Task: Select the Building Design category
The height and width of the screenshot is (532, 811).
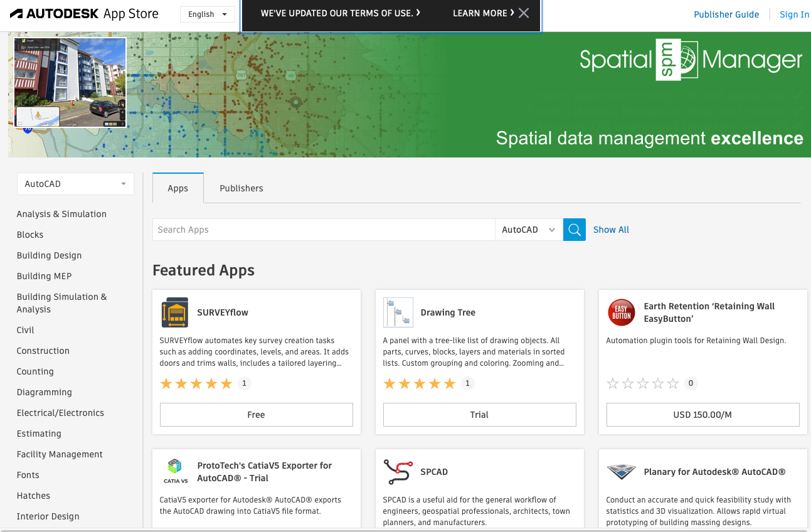Action: point(50,255)
